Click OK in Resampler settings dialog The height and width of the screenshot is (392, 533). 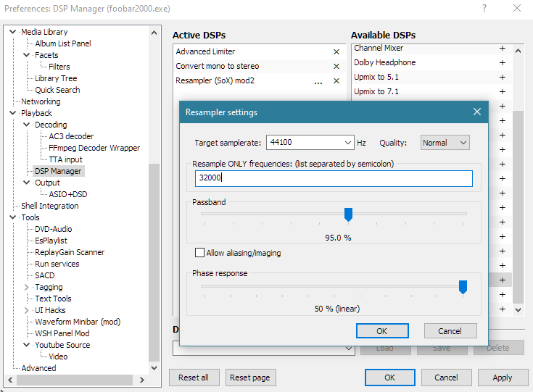(x=381, y=330)
